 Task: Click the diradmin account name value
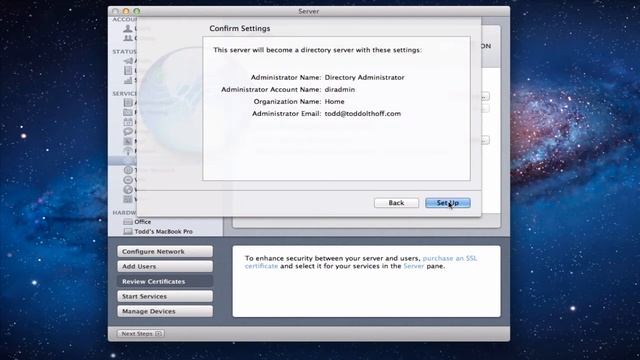[340, 89]
